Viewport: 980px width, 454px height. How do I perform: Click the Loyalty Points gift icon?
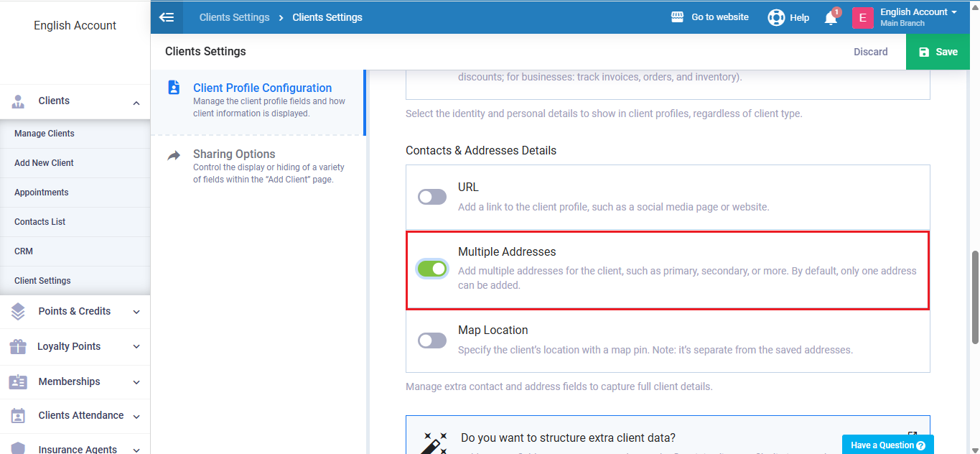pos(18,347)
